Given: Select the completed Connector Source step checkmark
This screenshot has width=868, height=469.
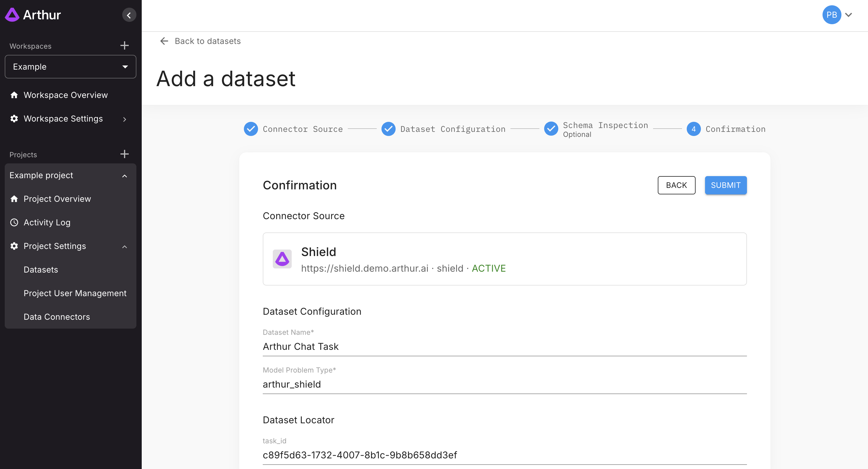Looking at the screenshot, I should [251, 129].
